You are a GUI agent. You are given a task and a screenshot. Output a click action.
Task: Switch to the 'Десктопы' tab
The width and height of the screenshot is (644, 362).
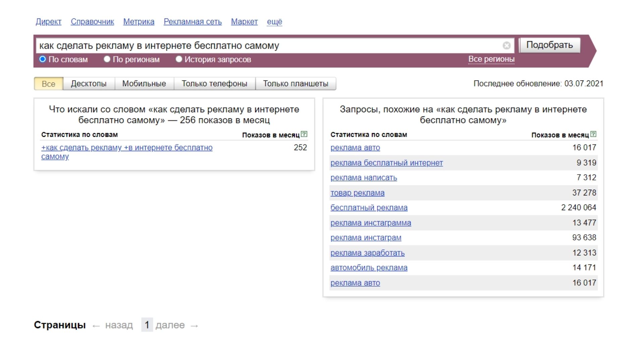pyautogui.click(x=89, y=84)
